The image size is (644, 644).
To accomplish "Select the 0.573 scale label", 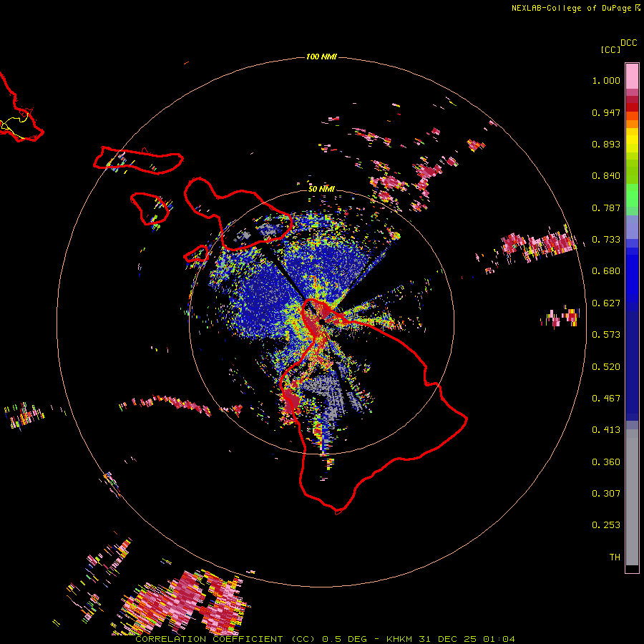I will (606, 335).
